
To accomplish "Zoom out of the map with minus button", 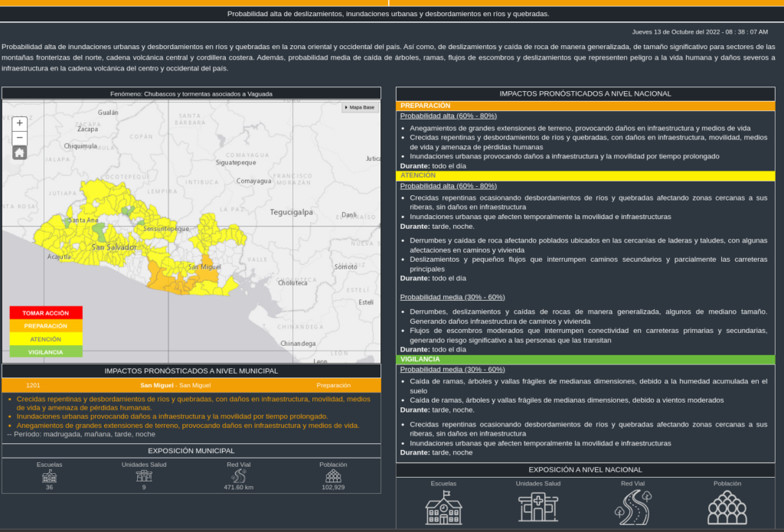I will [19, 138].
